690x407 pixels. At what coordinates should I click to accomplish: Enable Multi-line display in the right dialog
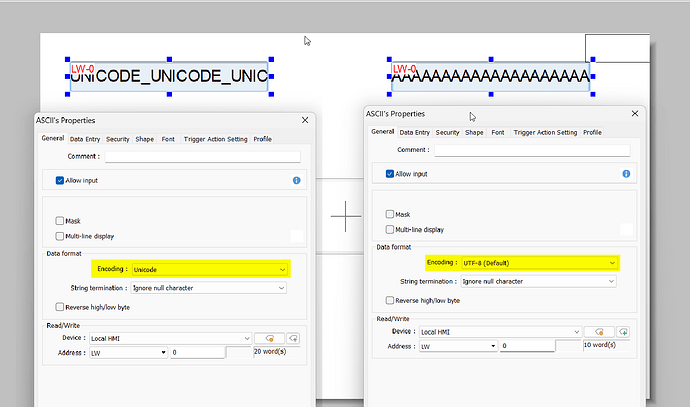[389, 230]
